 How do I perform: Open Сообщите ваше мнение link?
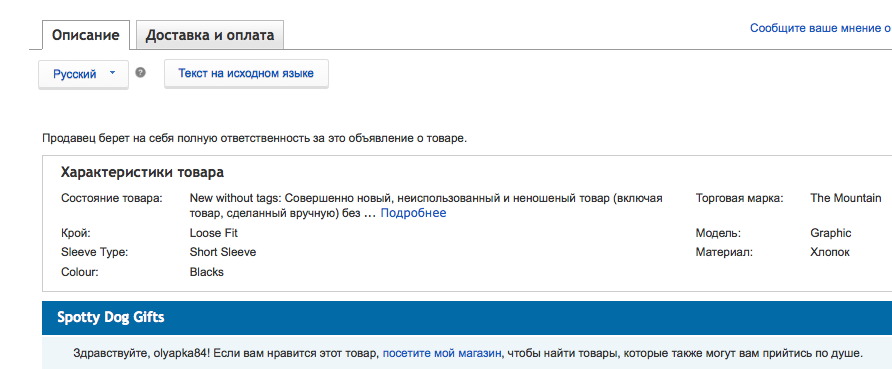pos(820,28)
